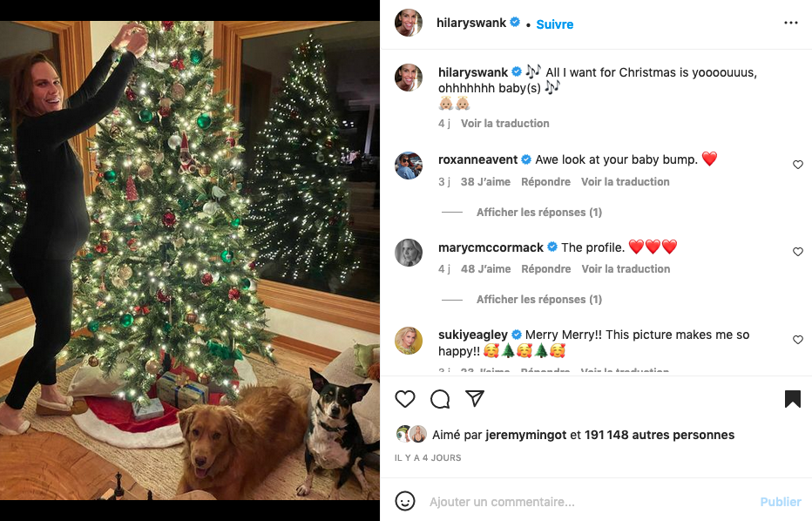Expand replies under marycmccormack's comment
This screenshot has width=812, height=521.
point(538,300)
